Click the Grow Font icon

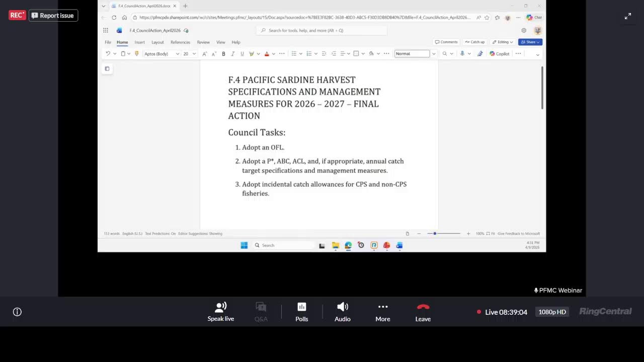205,54
